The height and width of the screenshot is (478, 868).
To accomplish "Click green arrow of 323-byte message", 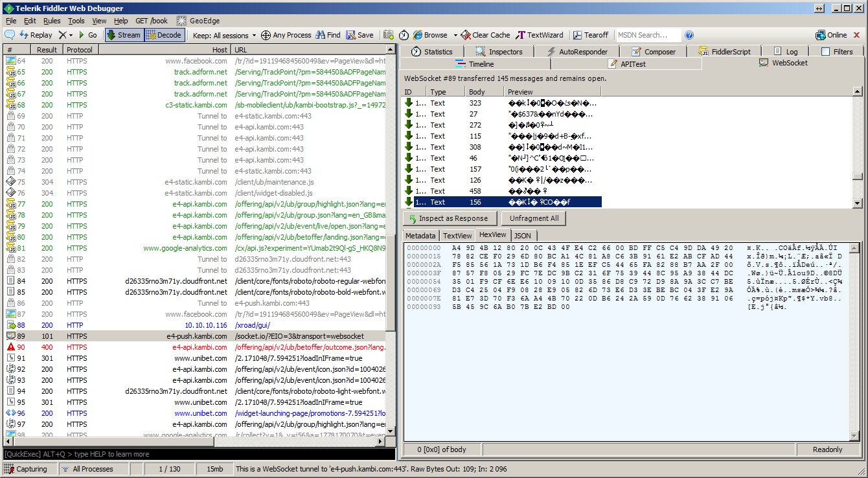I will coord(409,103).
